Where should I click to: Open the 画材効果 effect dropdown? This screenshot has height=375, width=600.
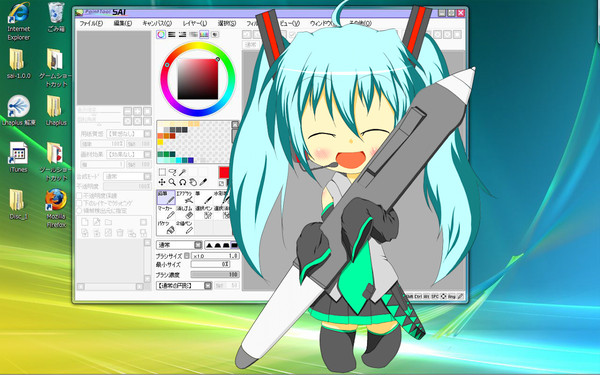coord(129,154)
